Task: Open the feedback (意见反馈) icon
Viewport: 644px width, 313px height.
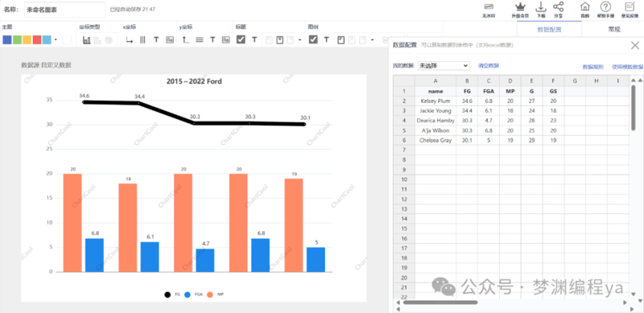Action: coord(629,6)
